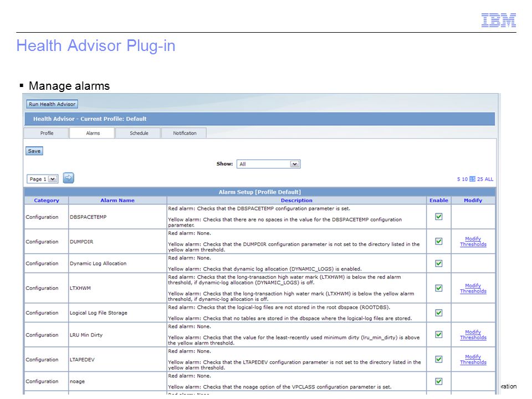Viewport: 532px width, 399px height.
Task: Click the LTAPEDEV alarm name cell
Action: click(x=117, y=360)
